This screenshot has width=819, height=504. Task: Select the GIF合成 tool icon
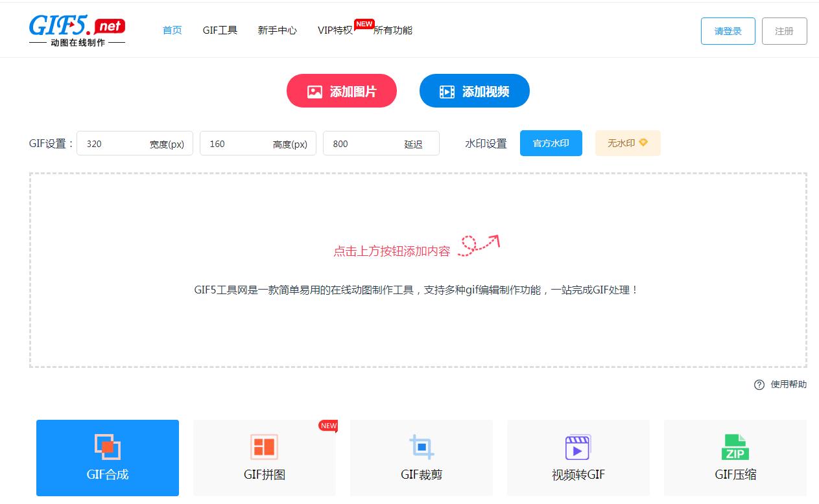[x=107, y=447]
